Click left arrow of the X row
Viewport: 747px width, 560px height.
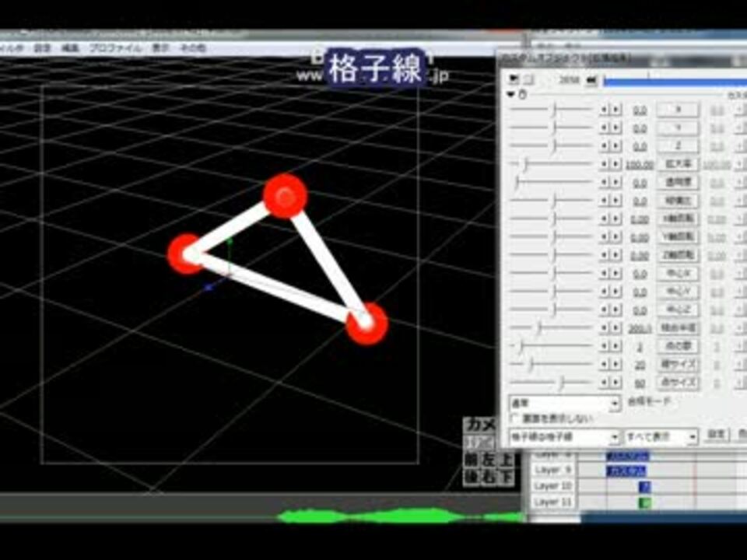(605, 110)
